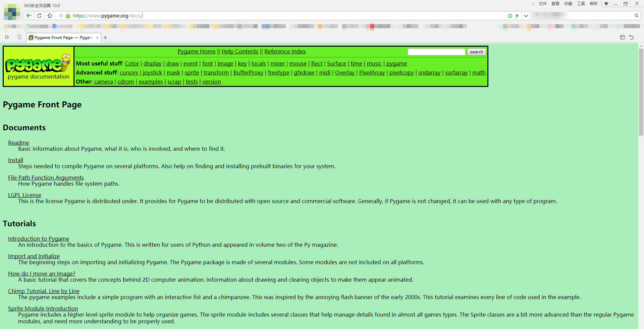Go to browser home icon

pos(50,15)
